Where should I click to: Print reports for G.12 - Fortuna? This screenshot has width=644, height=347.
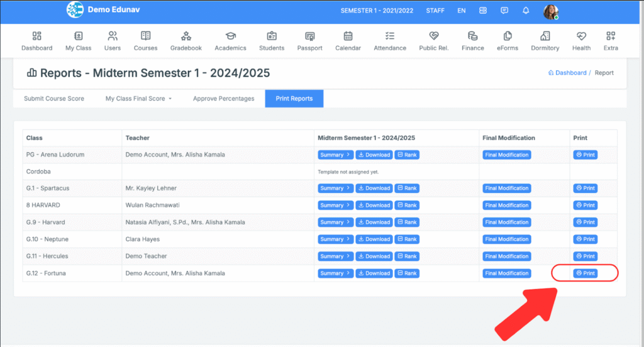pyautogui.click(x=585, y=273)
